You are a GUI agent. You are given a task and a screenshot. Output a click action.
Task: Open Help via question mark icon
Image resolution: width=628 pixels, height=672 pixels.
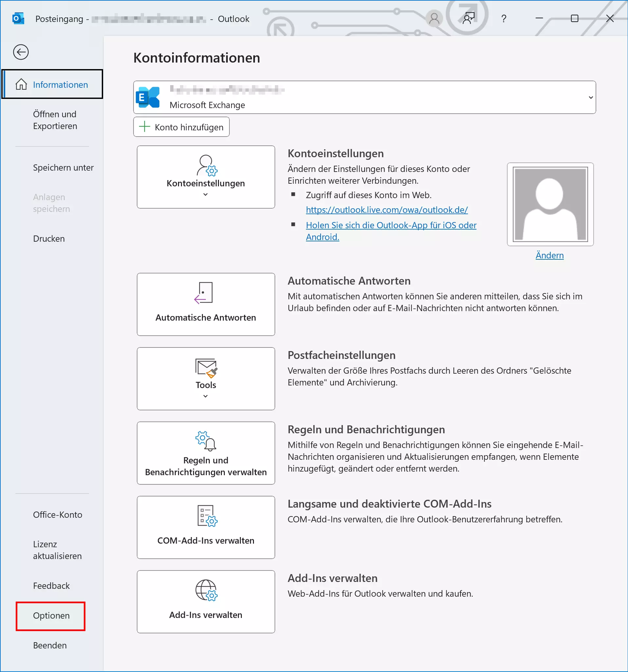tap(504, 19)
